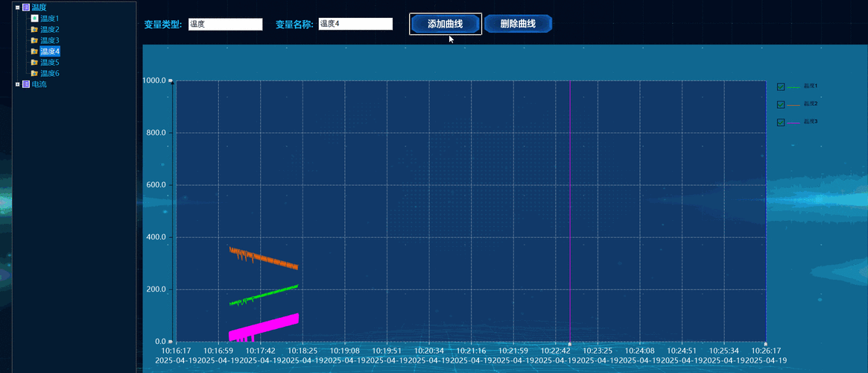
Task: Click the Y-axis bottom handle near 0.0
Action: point(171,342)
